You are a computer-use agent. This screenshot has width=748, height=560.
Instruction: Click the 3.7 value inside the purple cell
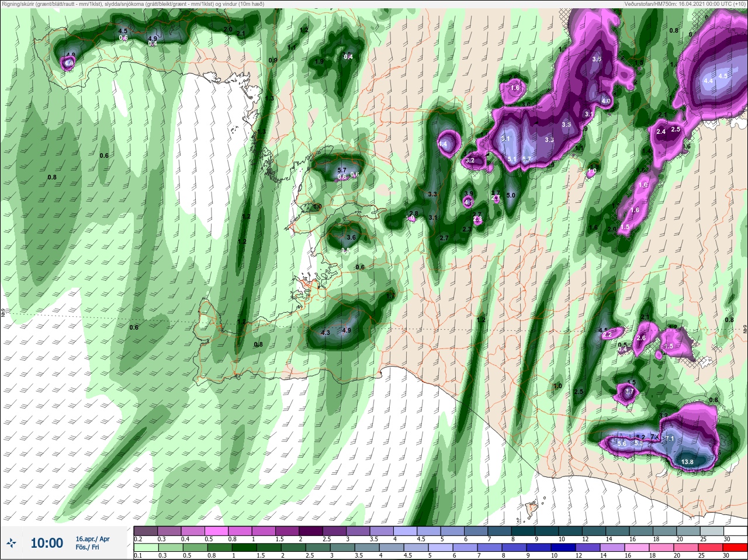coord(629,391)
